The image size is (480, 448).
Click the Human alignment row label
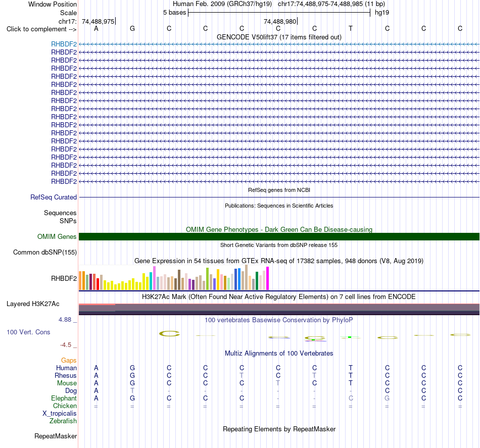66,368
